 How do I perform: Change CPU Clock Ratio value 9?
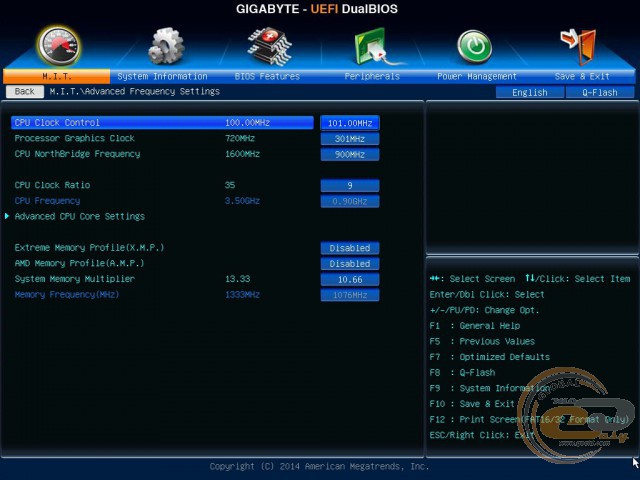pos(350,186)
